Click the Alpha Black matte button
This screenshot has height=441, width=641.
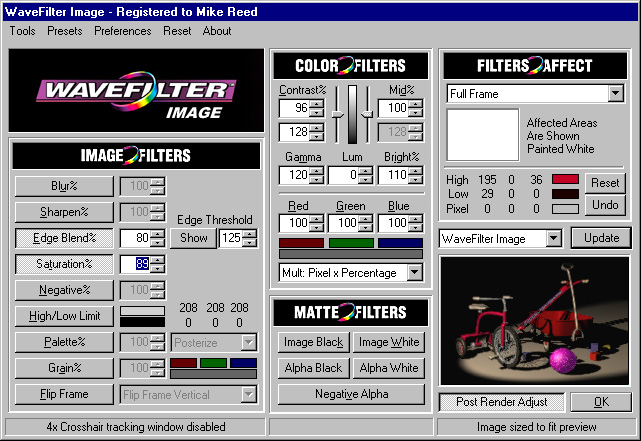click(314, 368)
